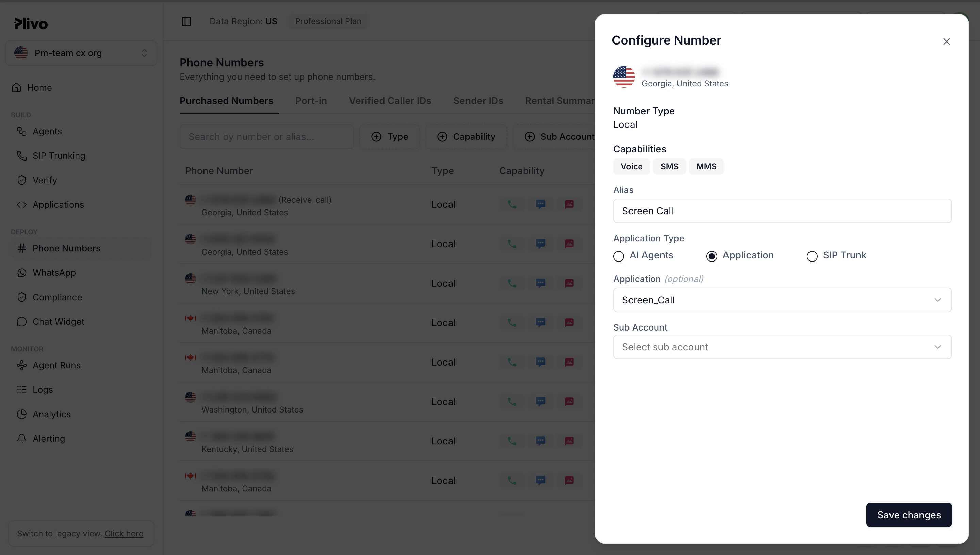Select the Washington, United States row
The width and height of the screenshot is (980, 555).
pyautogui.click(x=387, y=402)
